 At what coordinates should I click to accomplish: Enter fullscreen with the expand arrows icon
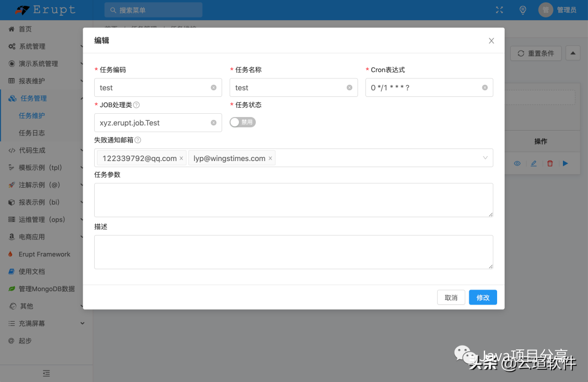(x=499, y=9)
